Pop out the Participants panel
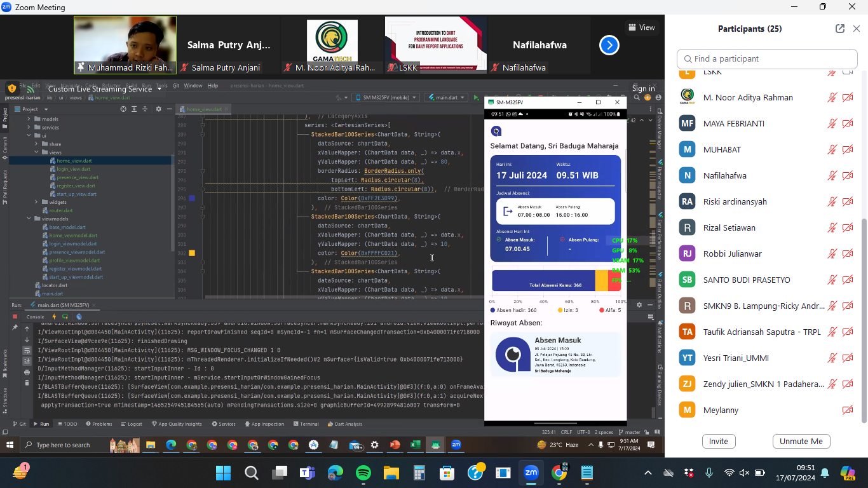This screenshot has height=488, width=868. pos(840,29)
